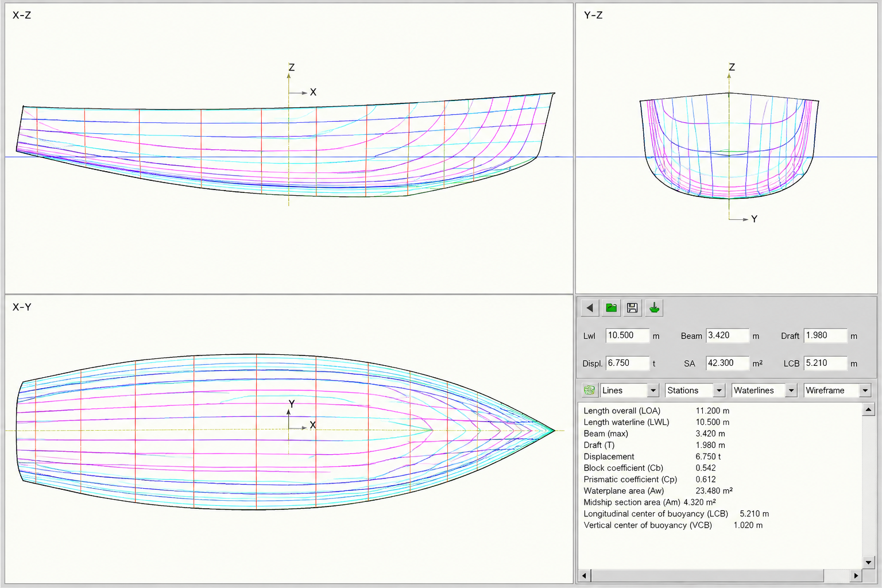Viewport: 882px width, 588px height.
Task: Click the green boat hull import icon
Action: 654,308
